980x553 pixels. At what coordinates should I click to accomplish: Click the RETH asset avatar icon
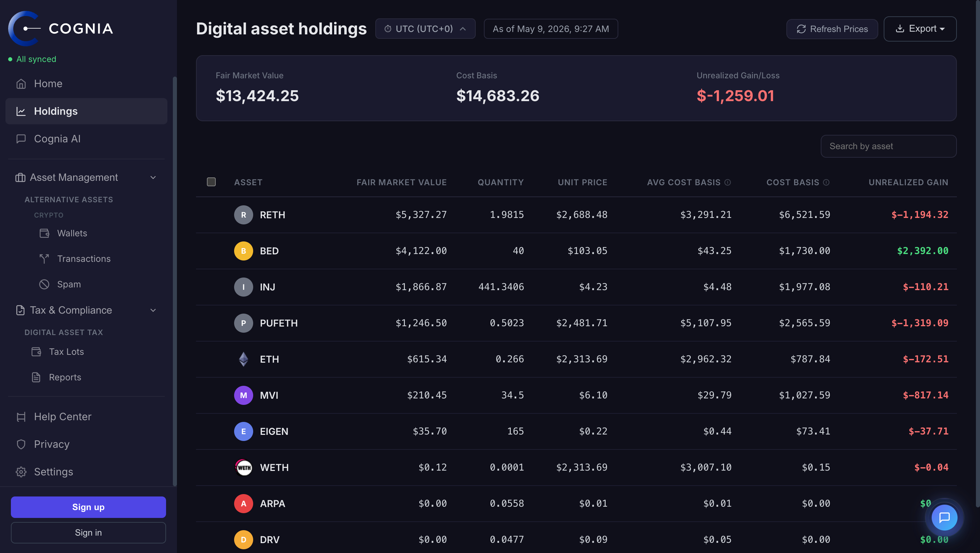coord(244,215)
